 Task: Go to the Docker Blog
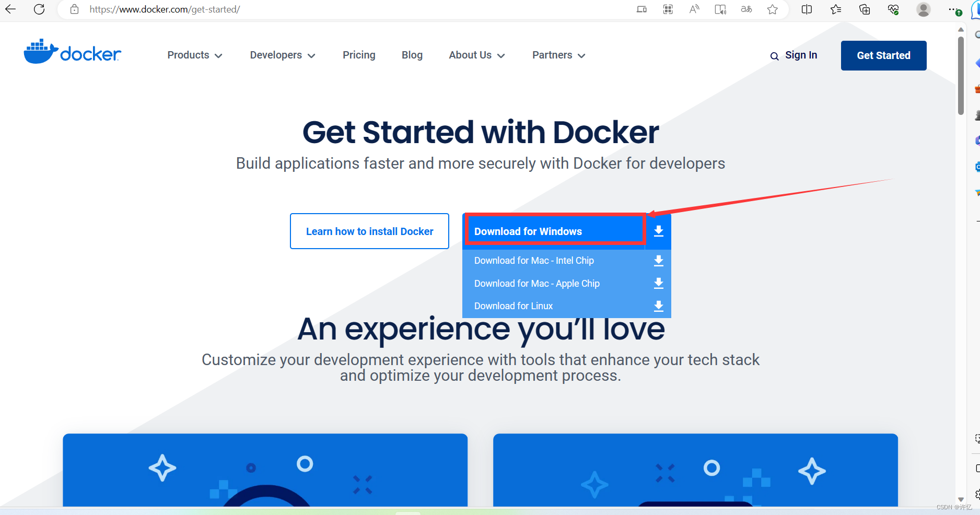coord(412,55)
